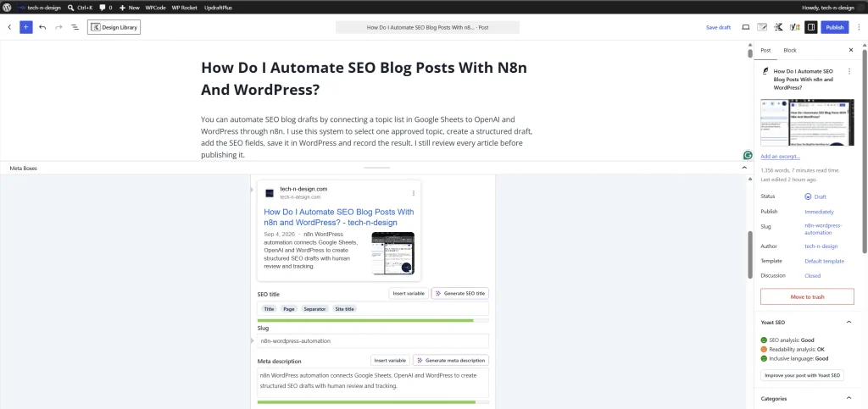Edit the n8n-wordpress-automation slug link

point(823,229)
